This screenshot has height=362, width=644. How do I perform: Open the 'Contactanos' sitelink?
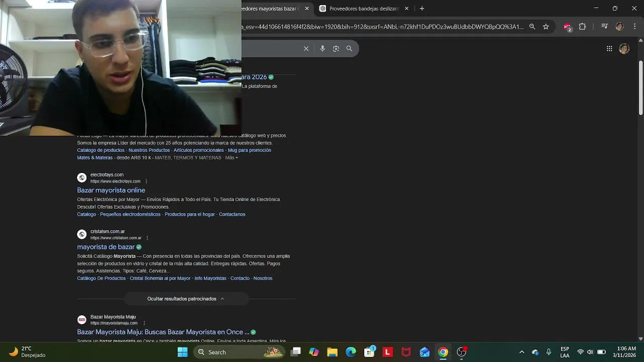232,214
